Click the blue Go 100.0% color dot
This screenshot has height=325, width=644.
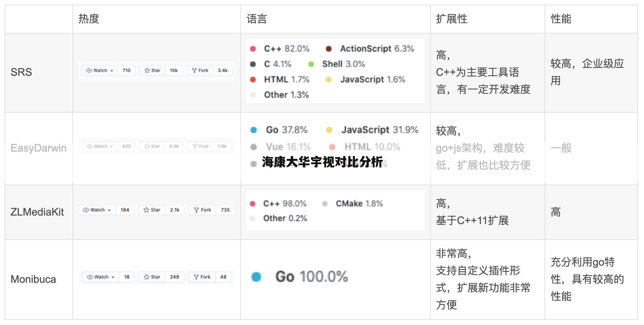click(x=256, y=277)
